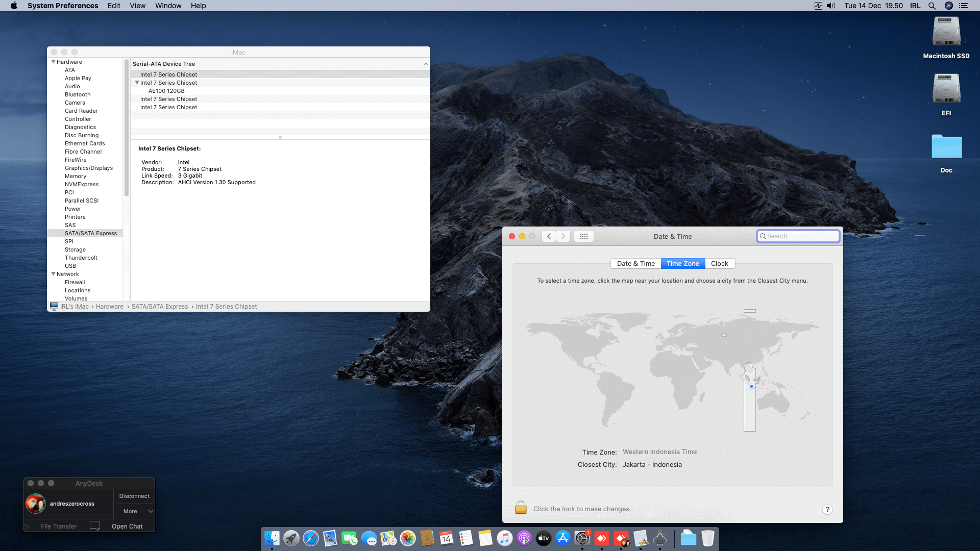
Task: Collapse the Hardware section in the sidebar
Action: click(53, 62)
